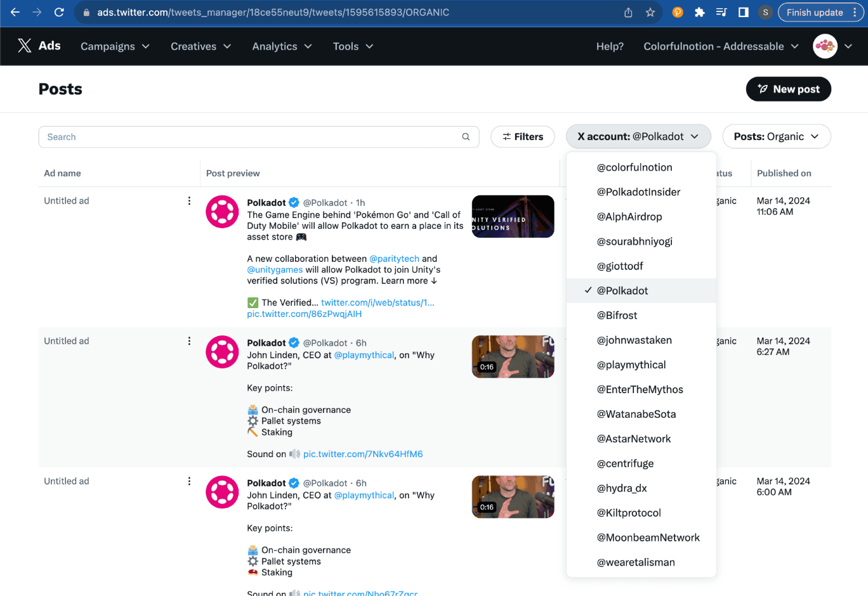This screenshot has height=596, width=868.
Task: Open the Unity Verified Solutions thumbnail
Action: [x=513, y=216]
